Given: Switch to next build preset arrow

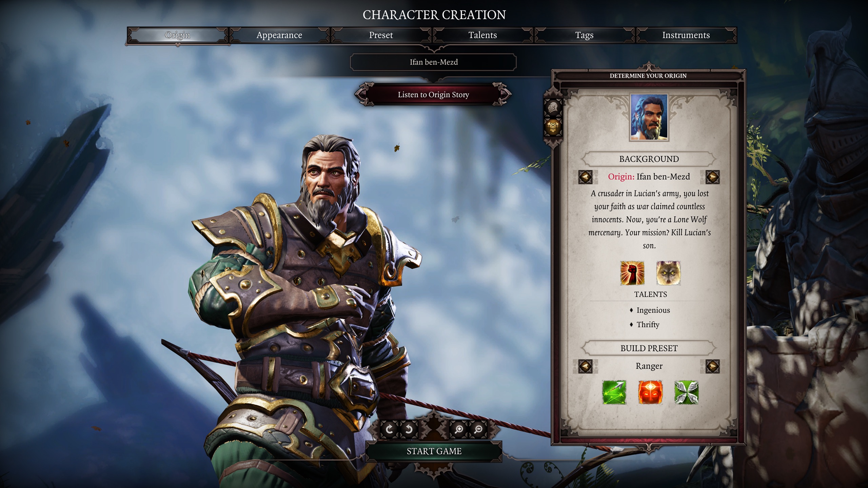Looking at the screenshot, I should [712, 366].
